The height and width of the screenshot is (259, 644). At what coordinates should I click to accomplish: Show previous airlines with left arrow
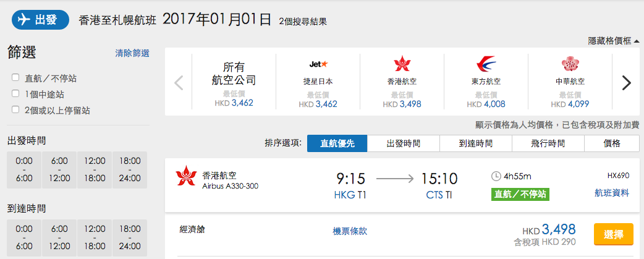tap(179, 83)
